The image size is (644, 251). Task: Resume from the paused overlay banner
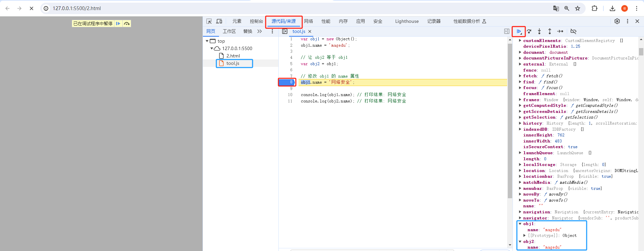pos(118,24)
